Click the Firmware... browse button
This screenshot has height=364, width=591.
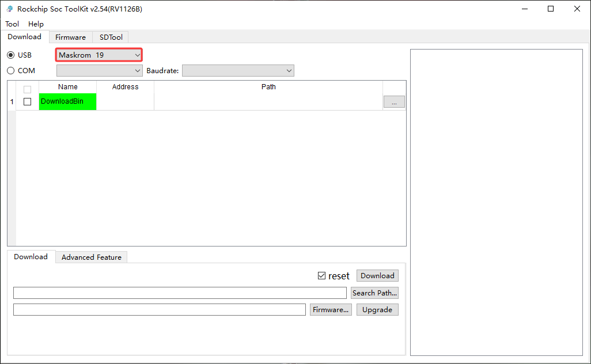tap(331, 310)
